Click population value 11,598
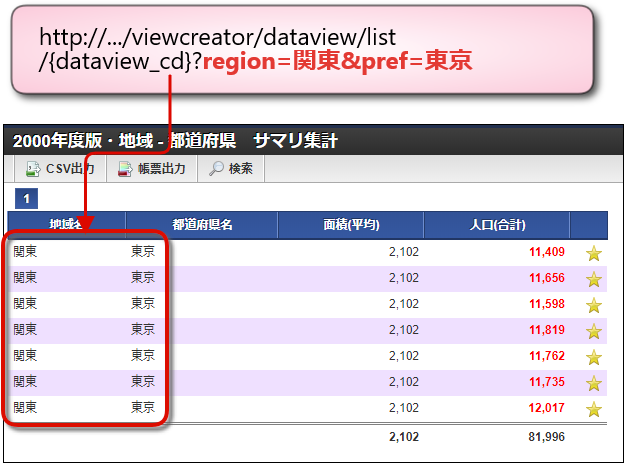This screenshot has width=624, height=463. pos(547,304)
